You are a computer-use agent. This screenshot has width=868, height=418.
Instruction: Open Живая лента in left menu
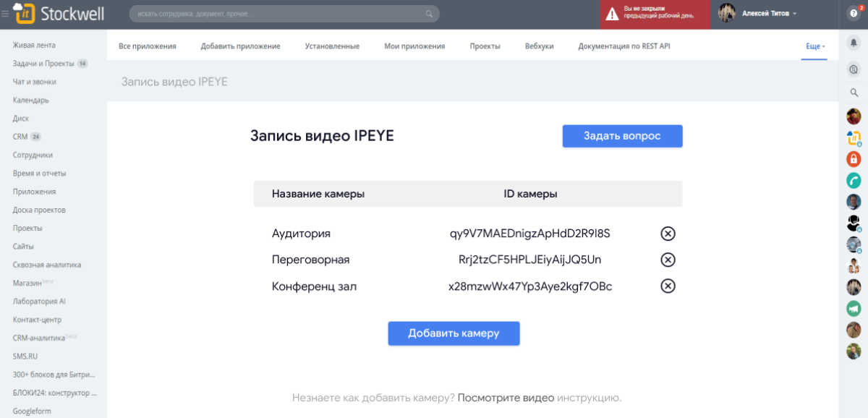34,46
